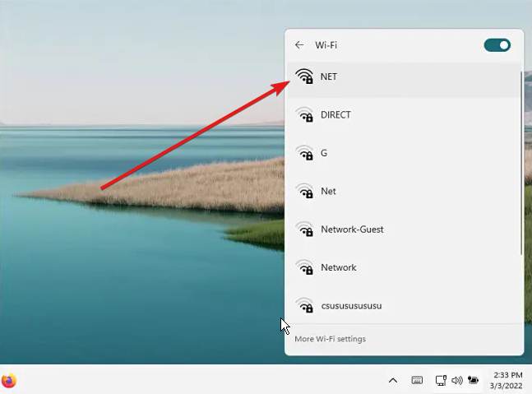Click the Wi-Fi list scrollbar
The width and height of the screenshot is (532, 394).
(x=521, y=163)
